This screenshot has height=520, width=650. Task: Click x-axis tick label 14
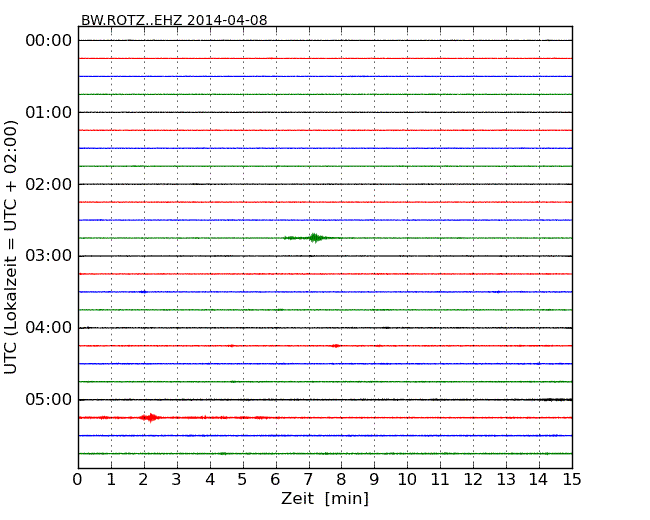(538, 480)
